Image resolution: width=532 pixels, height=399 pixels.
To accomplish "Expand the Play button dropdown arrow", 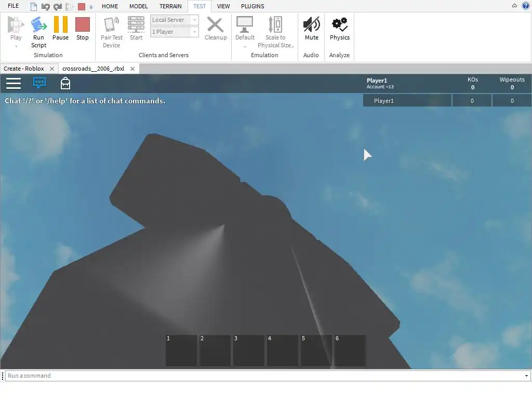I will pos(16,46).
